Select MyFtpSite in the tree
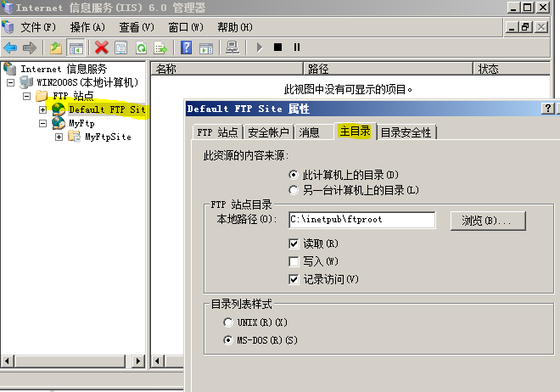560x392 pixels. coord(108,137)
